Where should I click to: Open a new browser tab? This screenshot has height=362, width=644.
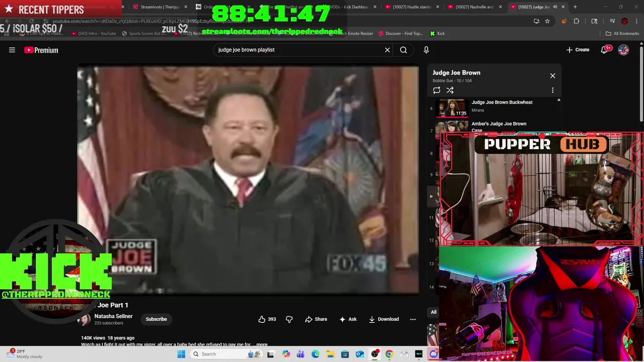coord(575,7)
